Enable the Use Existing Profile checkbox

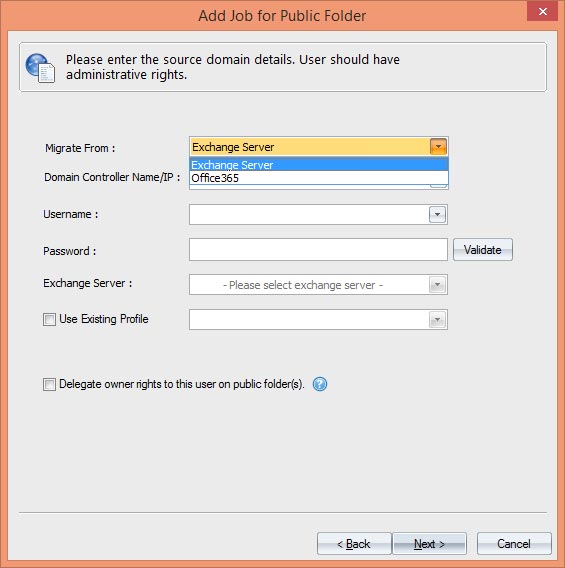(49, 320)
